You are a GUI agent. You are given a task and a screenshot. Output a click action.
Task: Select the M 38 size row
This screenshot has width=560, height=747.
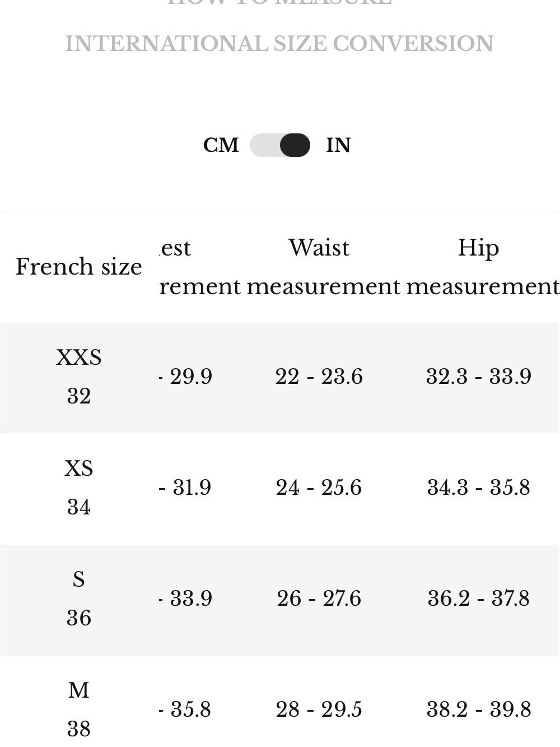pos(279,701)
